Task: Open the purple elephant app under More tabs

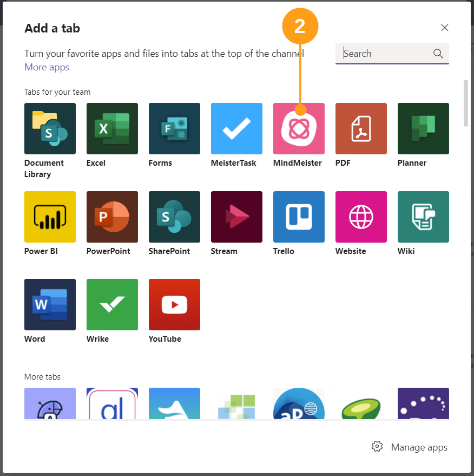Action: (x=50, y=403)
